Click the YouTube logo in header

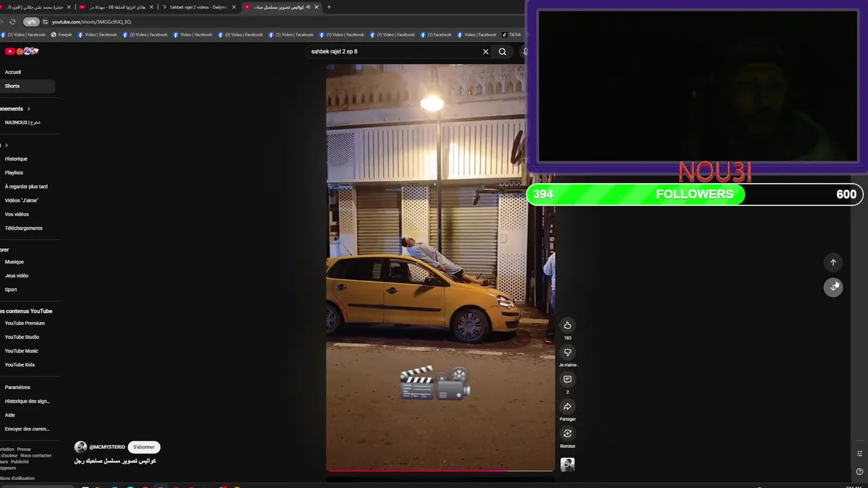click(x=21, y=52)
